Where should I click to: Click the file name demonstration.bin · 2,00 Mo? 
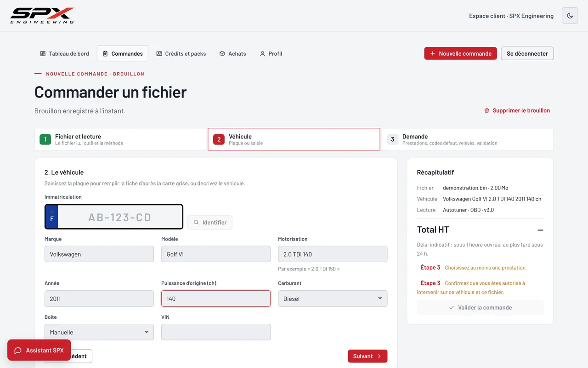(475, 188)
